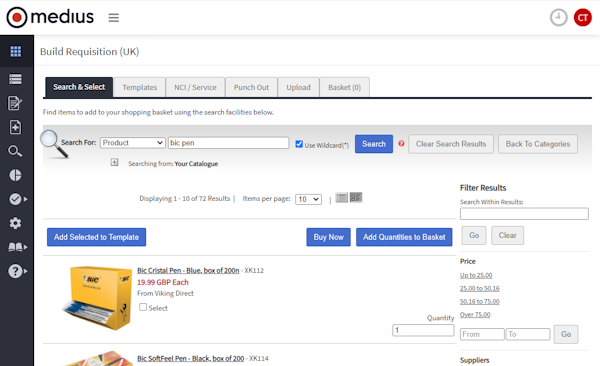This screenshot has width=600, height=366.
Task: Toggle the Use Wildcard checkbox
Action: coord(299,144)
